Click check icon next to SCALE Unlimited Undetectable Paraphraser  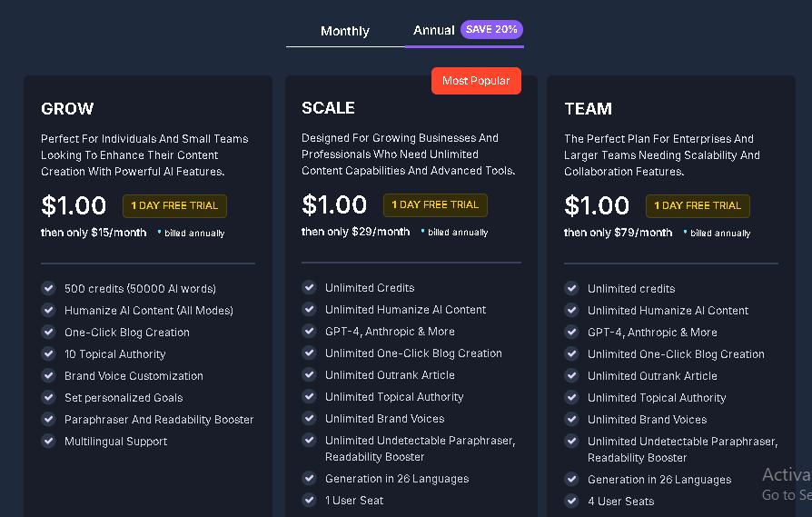click(x=309, y=440)
